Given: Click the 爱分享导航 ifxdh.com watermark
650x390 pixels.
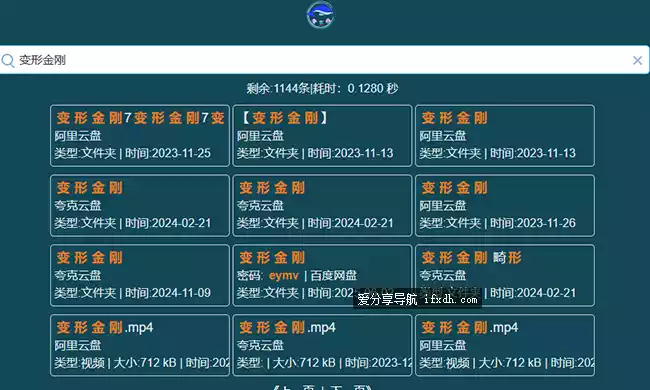Looking at the screenshot, I should [417, 299].
